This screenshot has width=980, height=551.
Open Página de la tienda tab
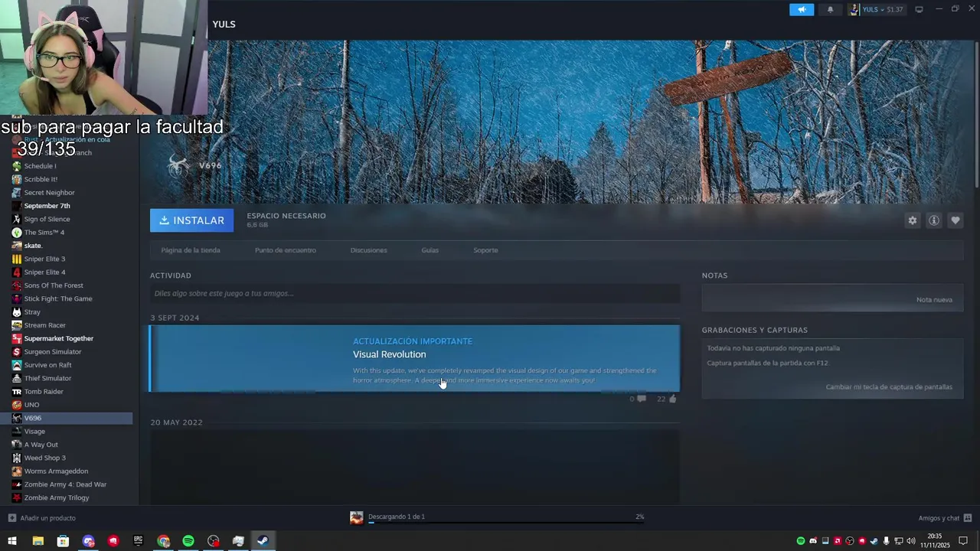tap(191, 250)
